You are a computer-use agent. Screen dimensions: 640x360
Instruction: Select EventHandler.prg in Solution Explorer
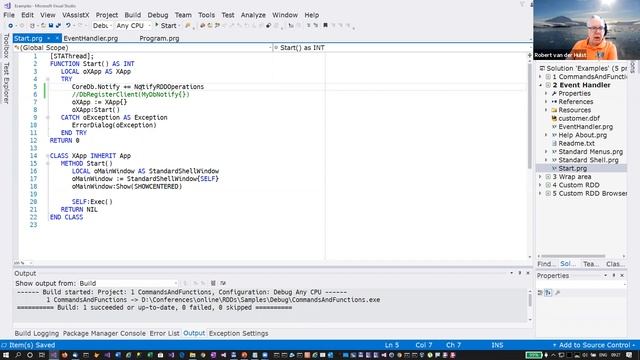pyautogui.click(x=585, y=127)
